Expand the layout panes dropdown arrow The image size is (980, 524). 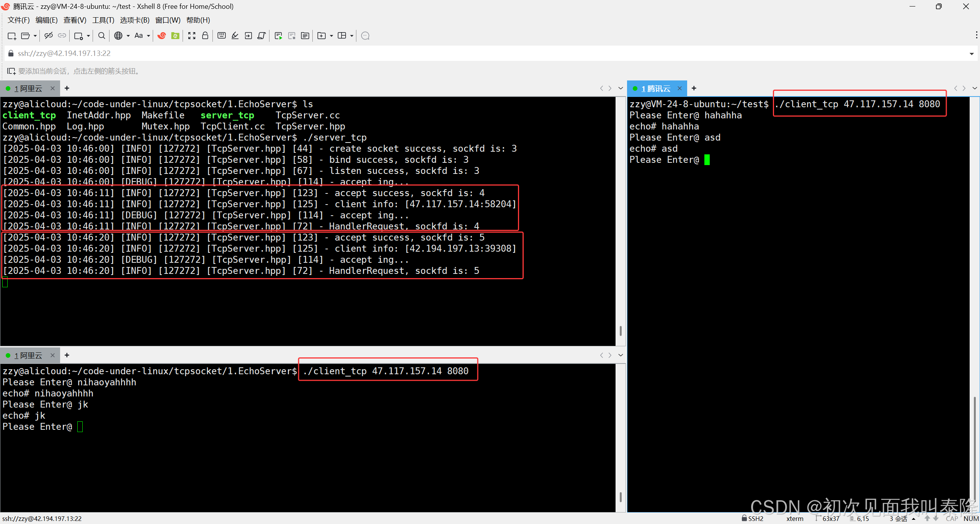coord(352,36)
